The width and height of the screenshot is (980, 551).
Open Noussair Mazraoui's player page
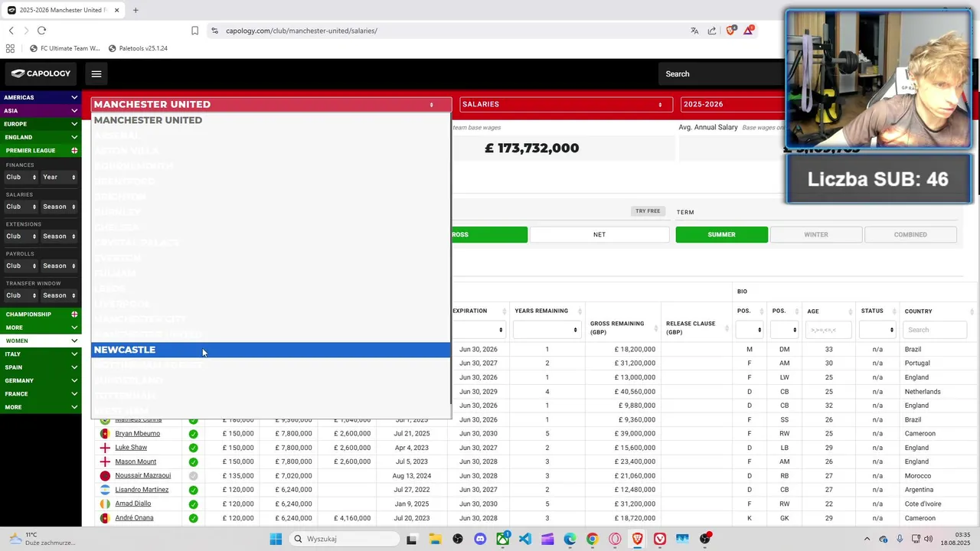pyautogui.click(x=143, y=476)
